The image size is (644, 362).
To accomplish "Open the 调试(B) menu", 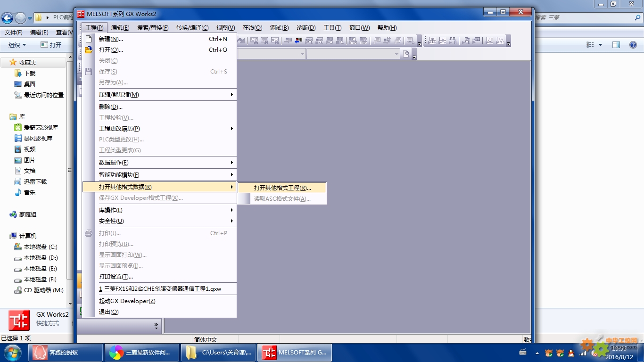I will click(x=279, y=28).
